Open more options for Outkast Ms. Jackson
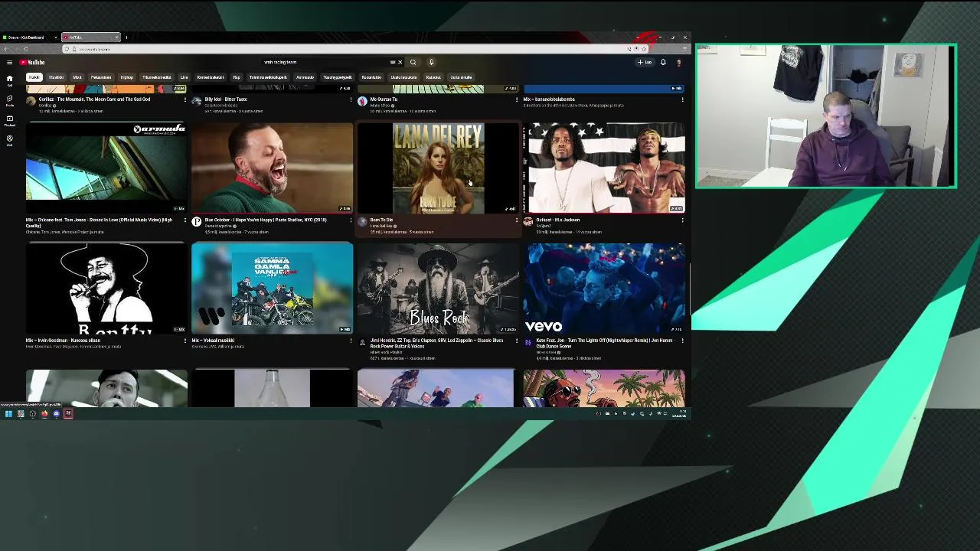This screenshot has width=980, height=551. tap(682, 220)
